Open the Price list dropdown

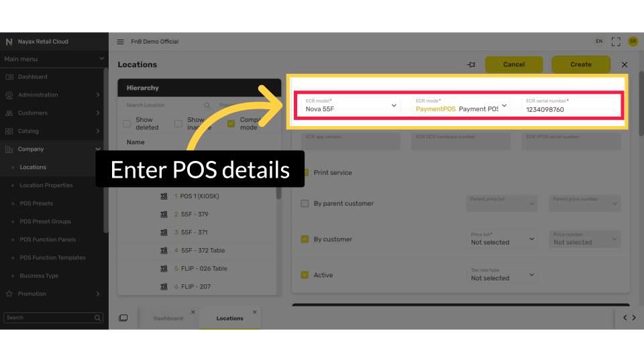[502, 239]
